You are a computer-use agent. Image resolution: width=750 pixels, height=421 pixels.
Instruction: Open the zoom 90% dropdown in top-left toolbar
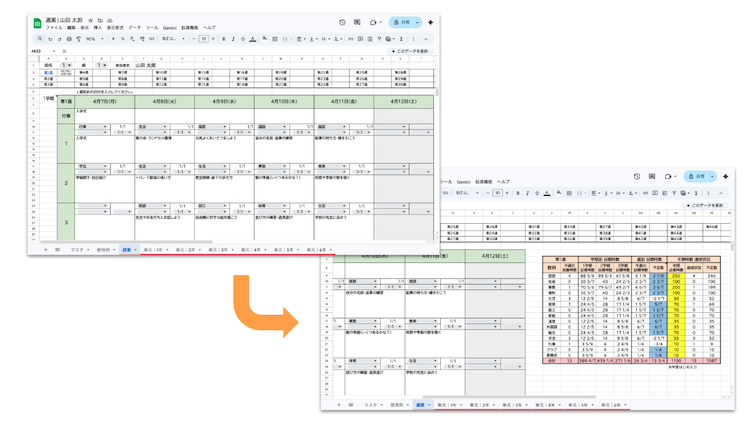[x=92, y=39]
